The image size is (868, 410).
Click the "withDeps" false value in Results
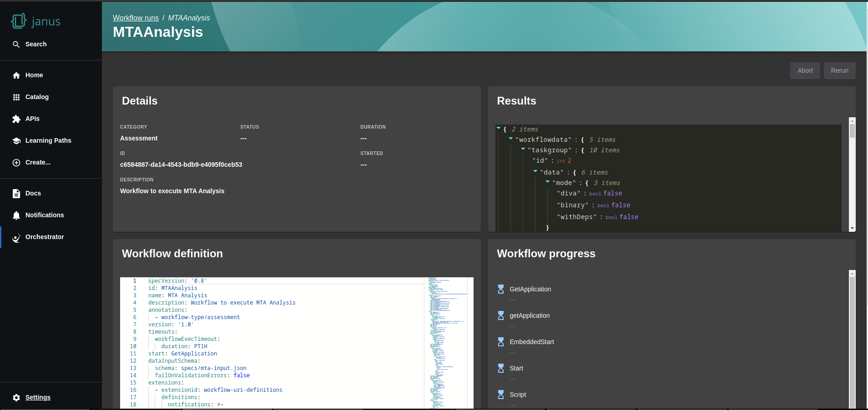pos(629,217)
